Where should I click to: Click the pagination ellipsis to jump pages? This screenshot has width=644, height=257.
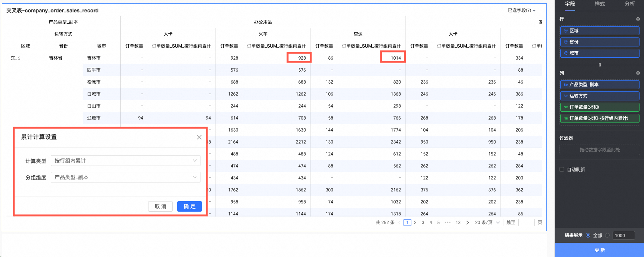448,223
